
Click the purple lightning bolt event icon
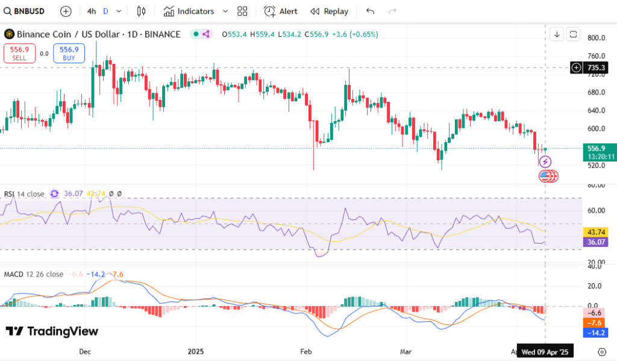[x=545, y=162]
